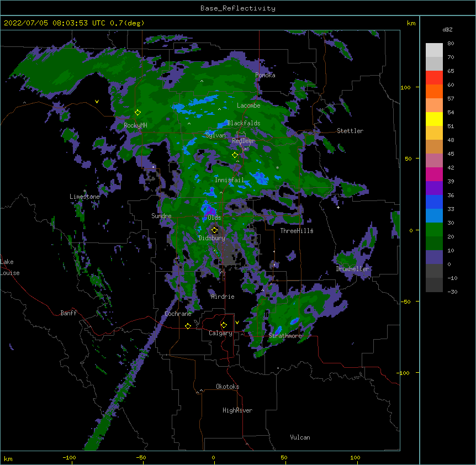Select the -30 value in dBZ legend
This screenshot has height=465, width=476.
click(x=452, y=292)
